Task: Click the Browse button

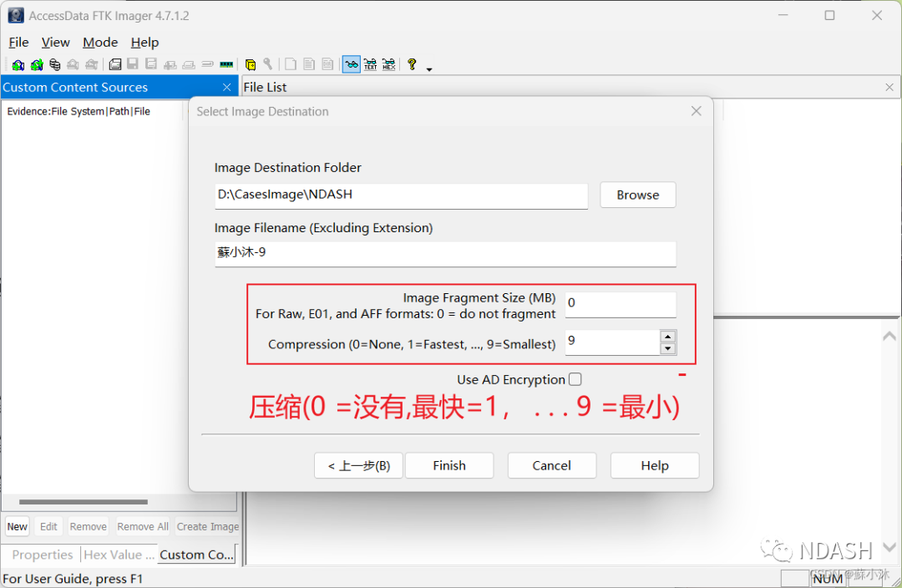Action: (637, 195)
